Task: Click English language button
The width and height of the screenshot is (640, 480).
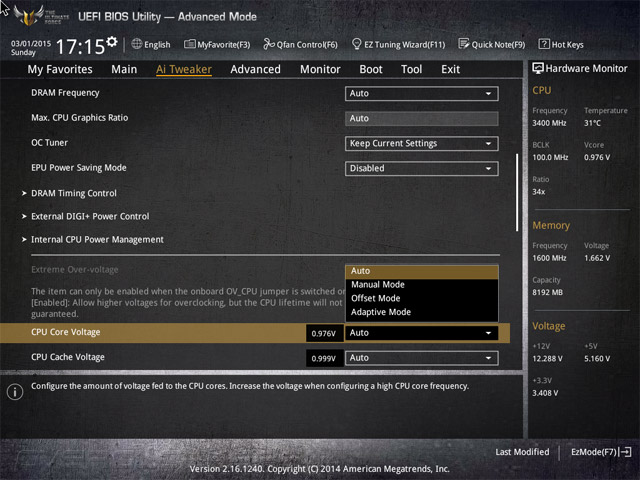Action: [151, 44]
